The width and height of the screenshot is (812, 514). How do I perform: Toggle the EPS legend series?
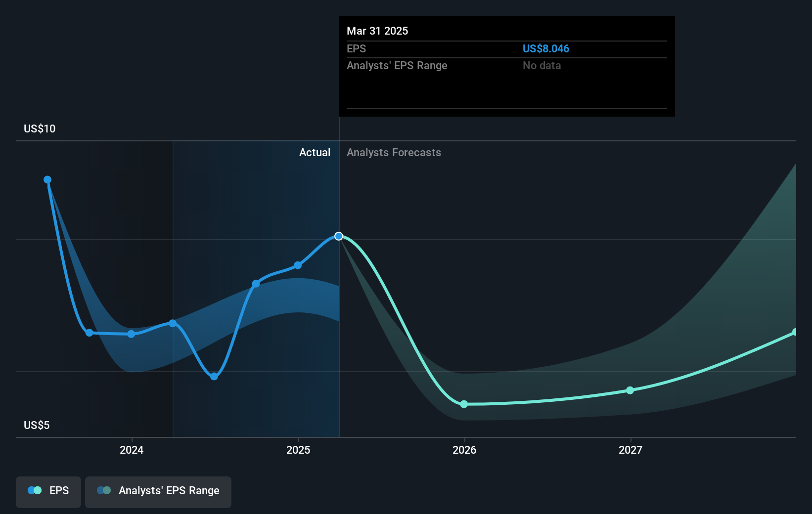click(48, 492)
